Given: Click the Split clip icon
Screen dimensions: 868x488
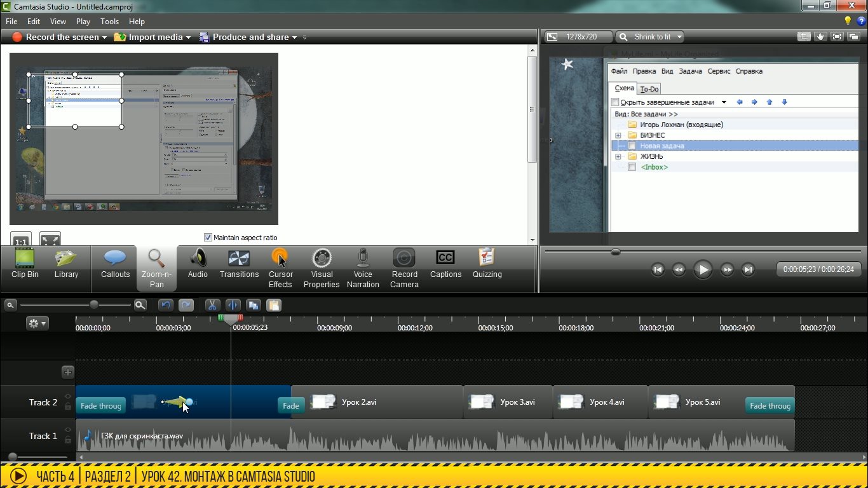Looking at the screenshot, I should point(233,305).
